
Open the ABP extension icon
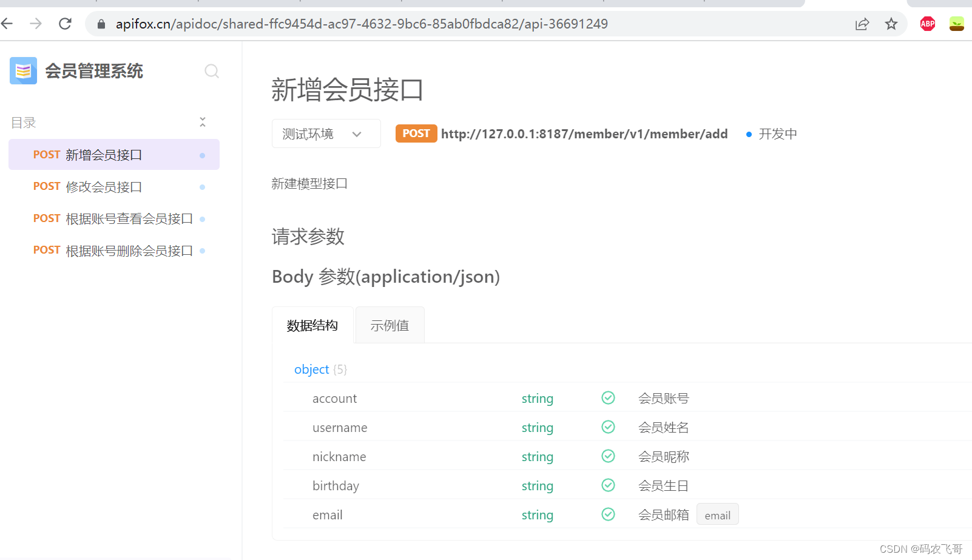point(928,24)
